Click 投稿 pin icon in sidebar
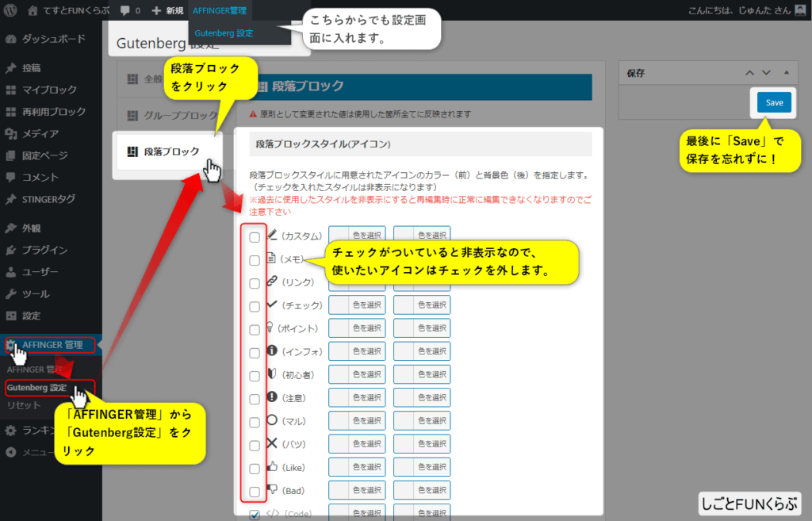 click(x=11, y=68)
